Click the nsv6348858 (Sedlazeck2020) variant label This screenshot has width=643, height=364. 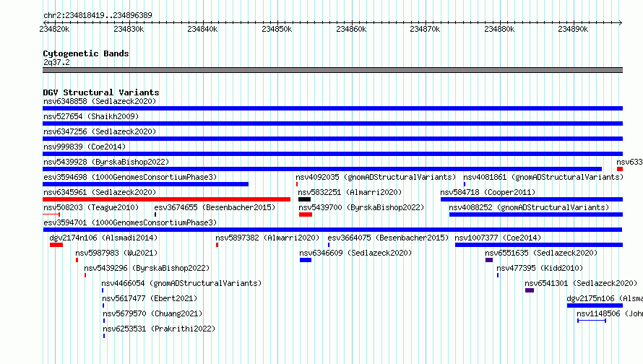pos(100,101)
